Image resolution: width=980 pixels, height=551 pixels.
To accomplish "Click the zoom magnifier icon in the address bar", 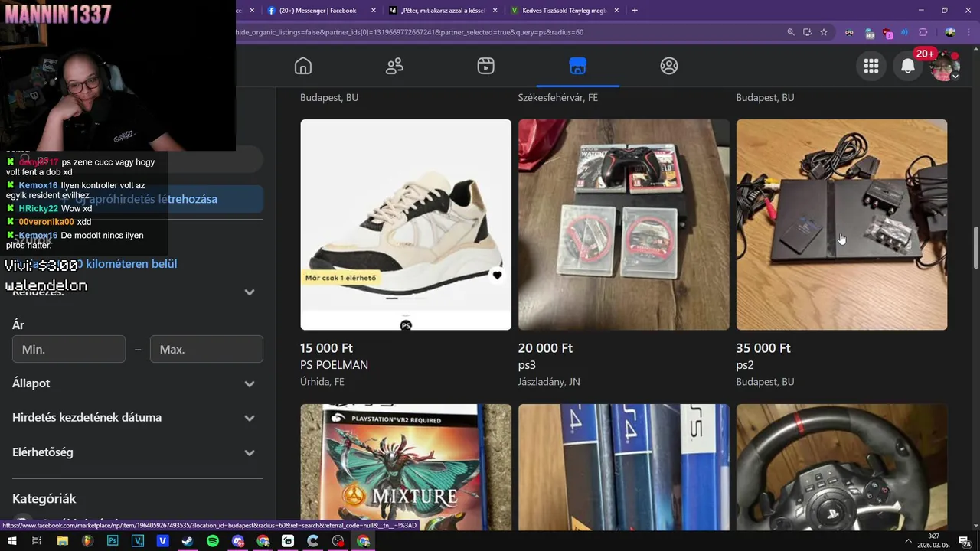I will click(x=791, y=32).
